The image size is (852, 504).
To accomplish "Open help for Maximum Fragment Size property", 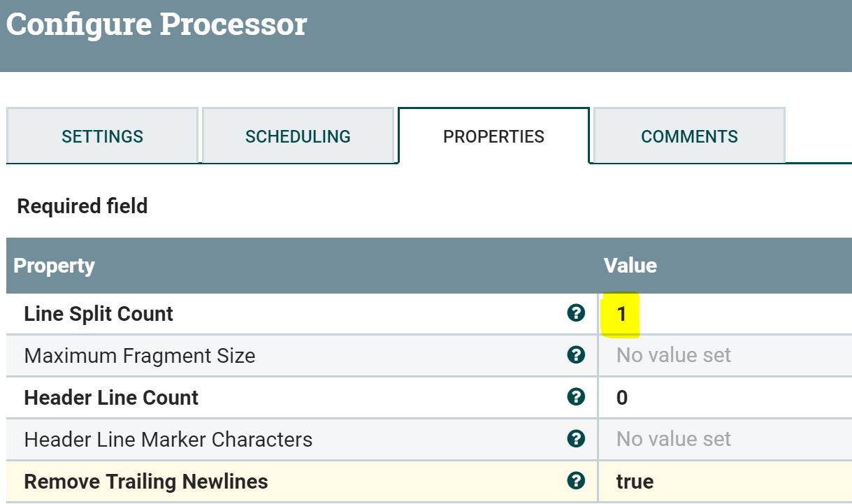I will pyautogui.click(x=575, y=355).
